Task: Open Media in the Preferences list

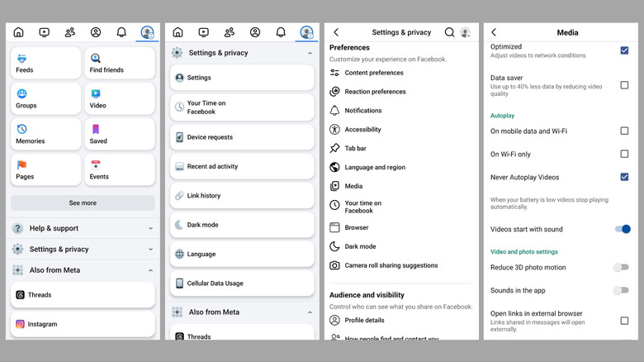Action: pos(353,186)
